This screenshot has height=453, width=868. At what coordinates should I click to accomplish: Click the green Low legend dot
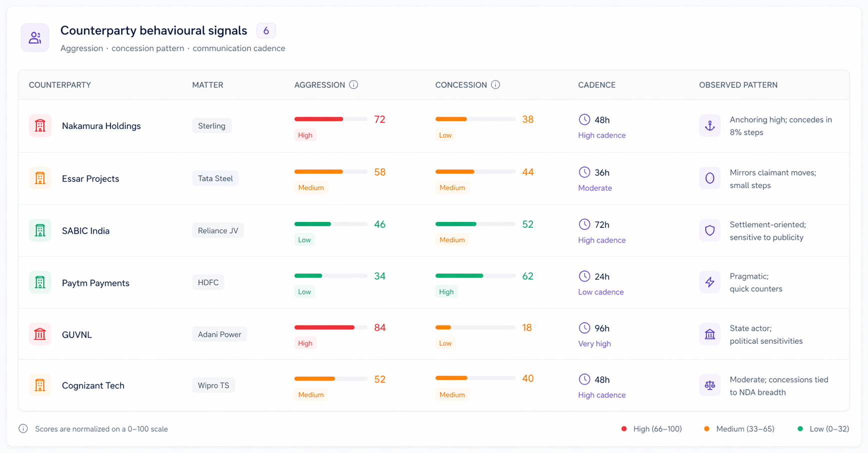pyautogui.click(x=800, y=429)
